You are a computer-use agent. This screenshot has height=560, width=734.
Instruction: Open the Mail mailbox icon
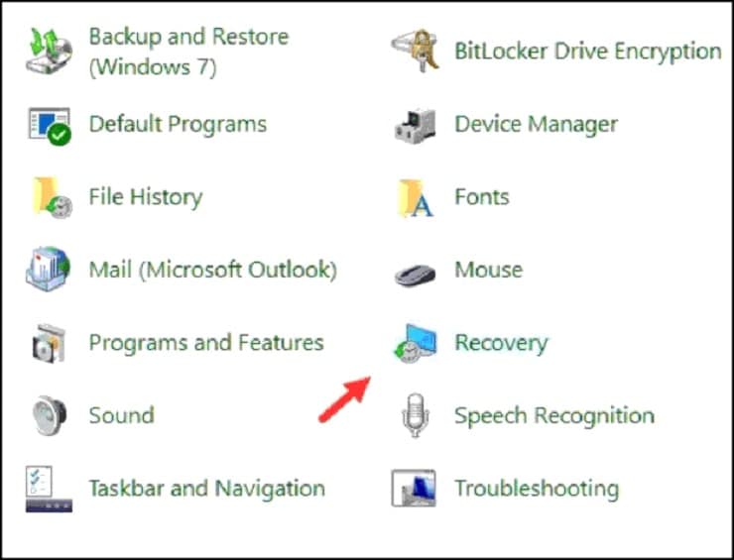(49, 270)
